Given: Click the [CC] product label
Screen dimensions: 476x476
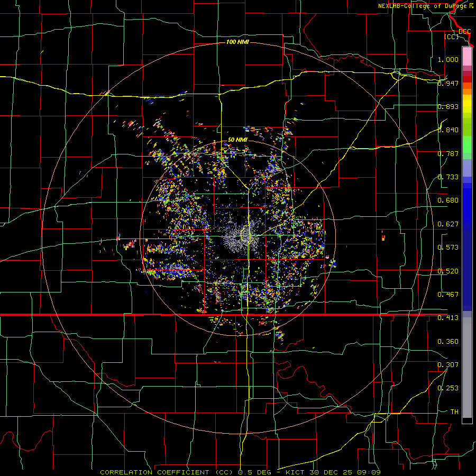Looking at the screenshot, I should click(452, 36).
